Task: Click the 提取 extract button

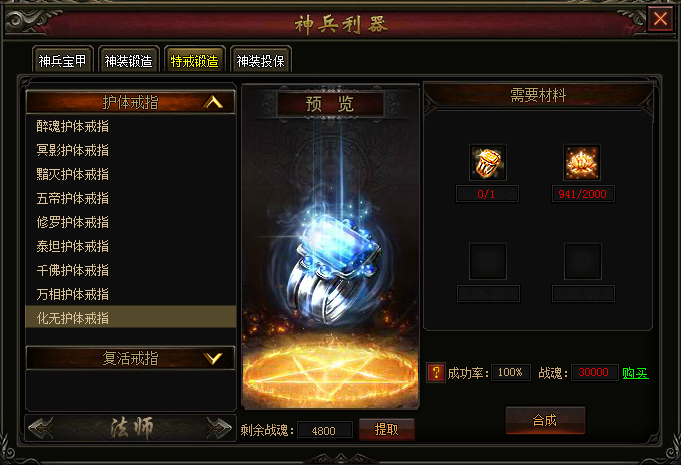Action: [387, 429]
